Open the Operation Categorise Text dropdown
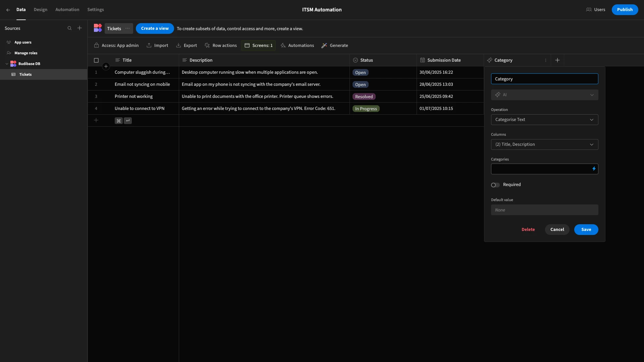The height and width of the screenshot is (362, 644). tap(544, 120)
